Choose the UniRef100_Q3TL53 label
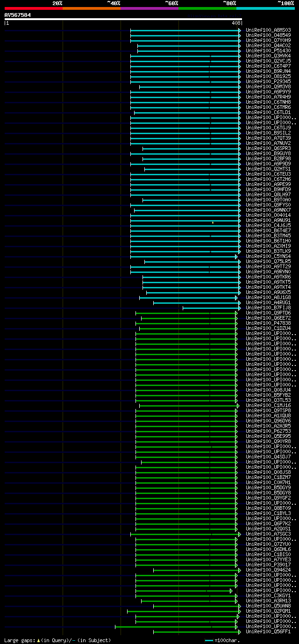Image resolution: width=299 pixels, height=644 pixels. click(x=268, y=400)
